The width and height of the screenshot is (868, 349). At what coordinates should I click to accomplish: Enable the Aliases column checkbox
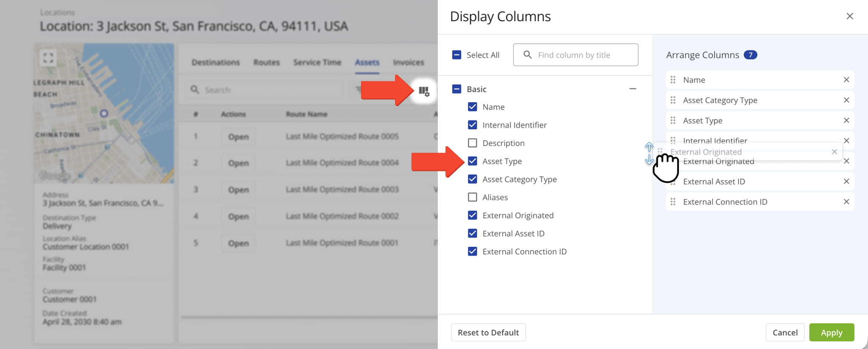pyautogui.click(x=473, y=197)
